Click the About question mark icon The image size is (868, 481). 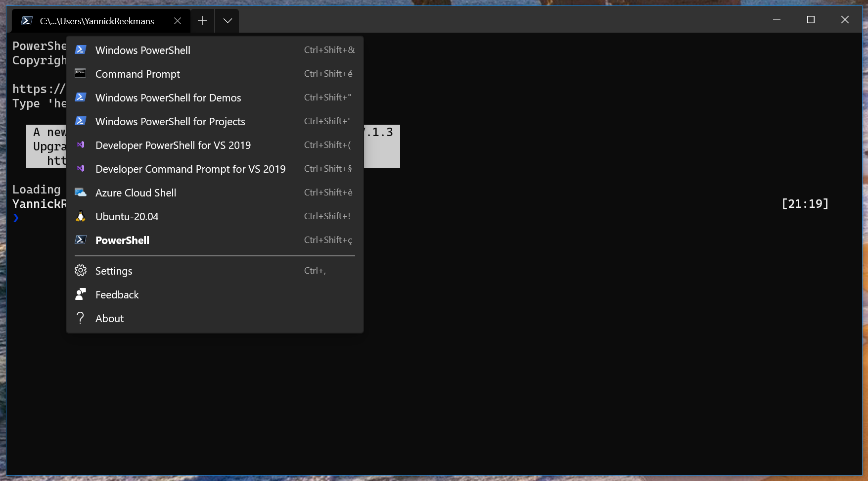pyautogui.click(x=81, y=318)
